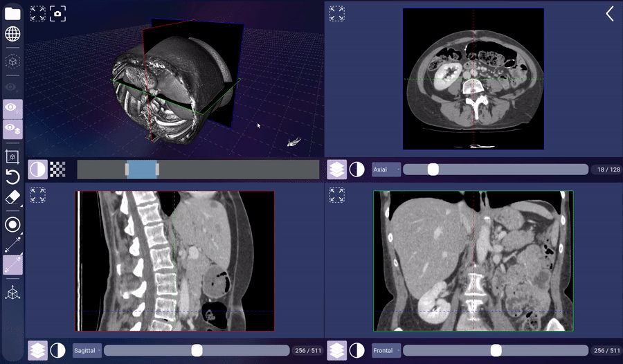Click frontal view layers button
This screenshot has width=623, height=364.
(337, 350)
